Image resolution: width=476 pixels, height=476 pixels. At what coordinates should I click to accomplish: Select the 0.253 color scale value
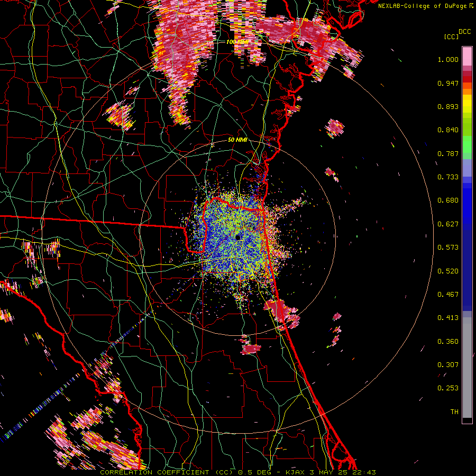tap(448, 388)
